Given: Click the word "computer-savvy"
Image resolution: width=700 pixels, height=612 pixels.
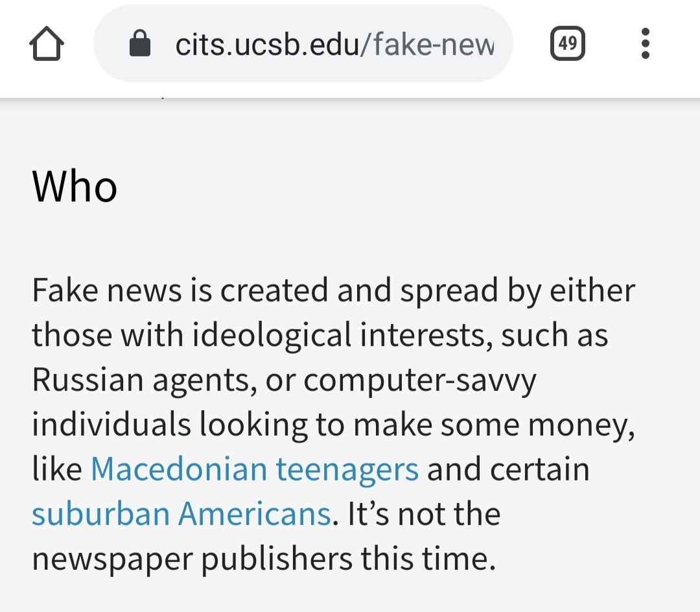Looking at the screenshot, I should click(420, 380).
